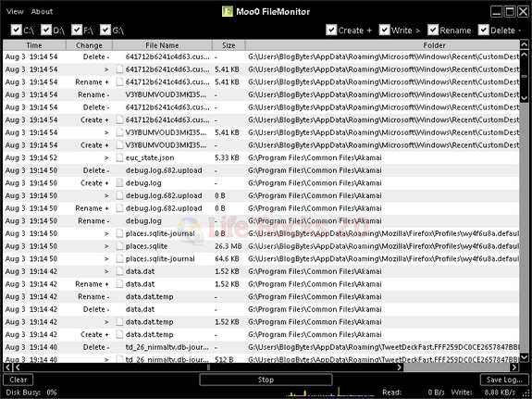Click file icon of data.dat.temp Create row
This screenshot has width=532, height=399.
pos(119,334)
